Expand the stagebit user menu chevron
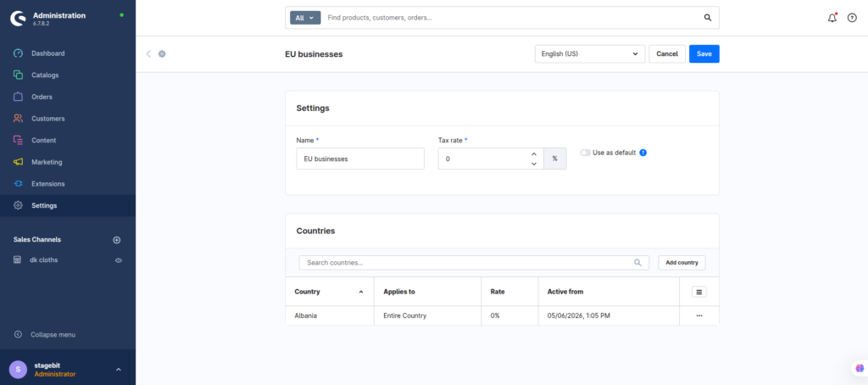The width and height of the screenshot is (868, 385). click(118, 370)
